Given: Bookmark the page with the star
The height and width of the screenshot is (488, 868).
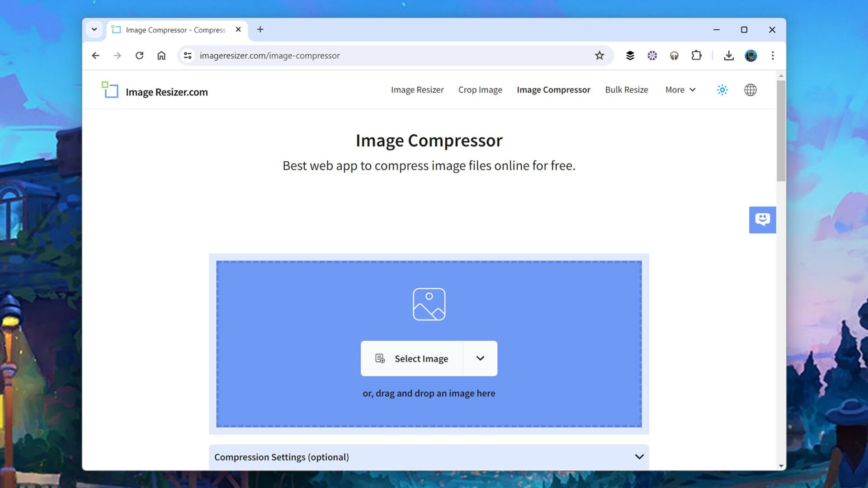Looking at the screenshot, I should (x=599, y=55).
